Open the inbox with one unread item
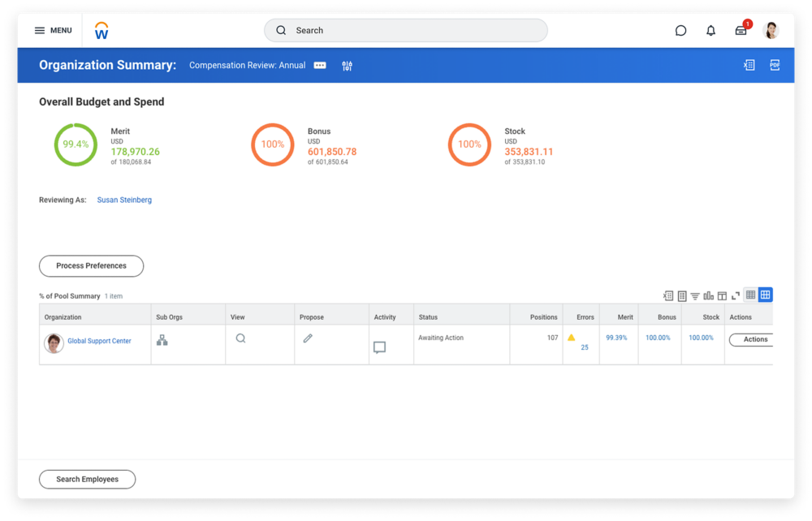Viewport: 812px width, 521px height. point(741,31)
